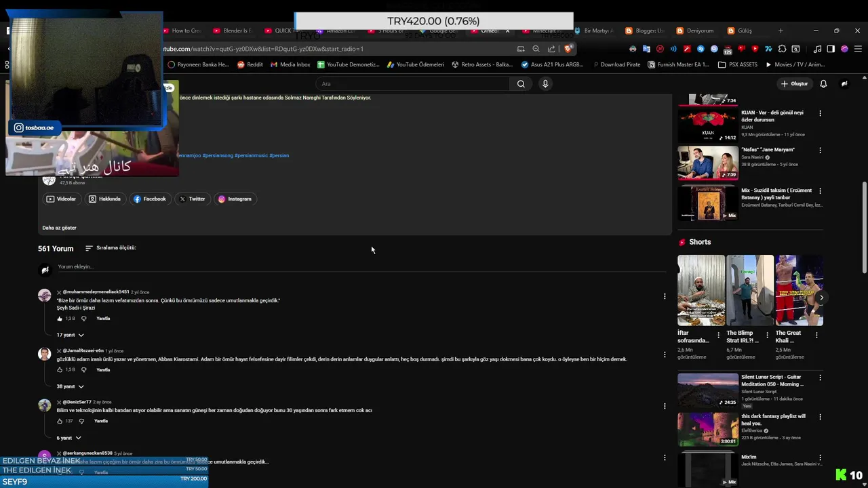The height and width of the screenshot is (488, 868).
Task: Open options menu for muhammedeymeneliack5451 comment
Action: click(x=665, y=296)
